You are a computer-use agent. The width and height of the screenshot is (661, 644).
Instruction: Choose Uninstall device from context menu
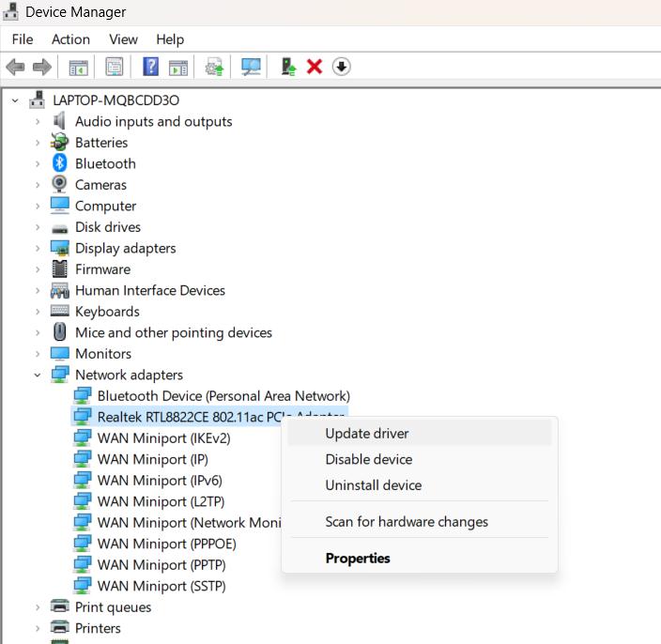point(373,485)
